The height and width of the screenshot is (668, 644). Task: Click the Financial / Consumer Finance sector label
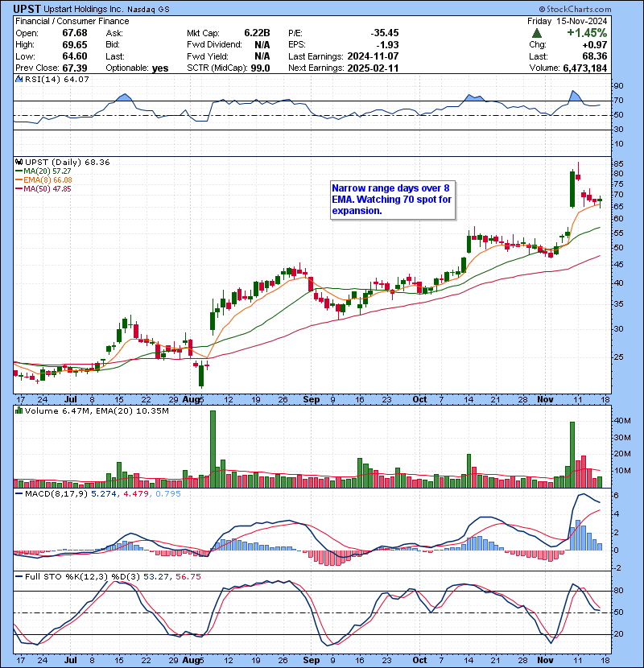click(x=72, y=21)
